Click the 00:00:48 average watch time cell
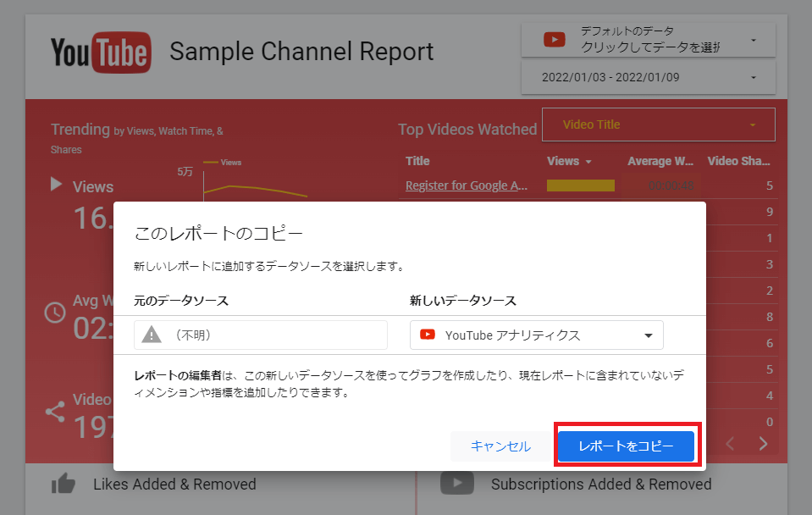 671,186
